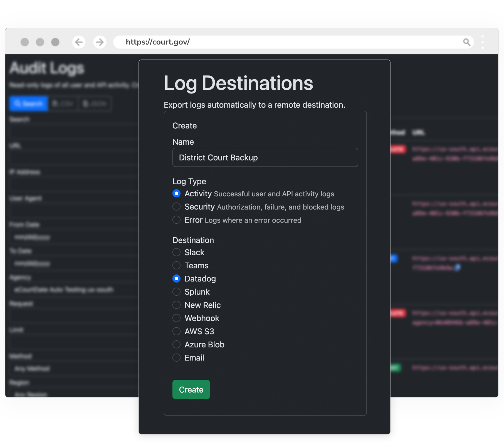The width and height of the screenshot is (504, 445).
Task: Click the JSON export button in Audit Logs
Action: click(95, 103)
